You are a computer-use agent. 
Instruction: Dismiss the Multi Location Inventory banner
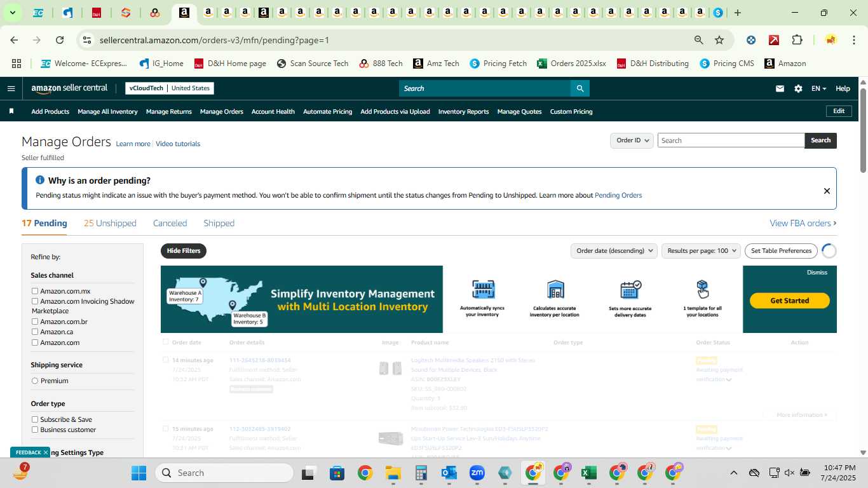pos(817,272)
